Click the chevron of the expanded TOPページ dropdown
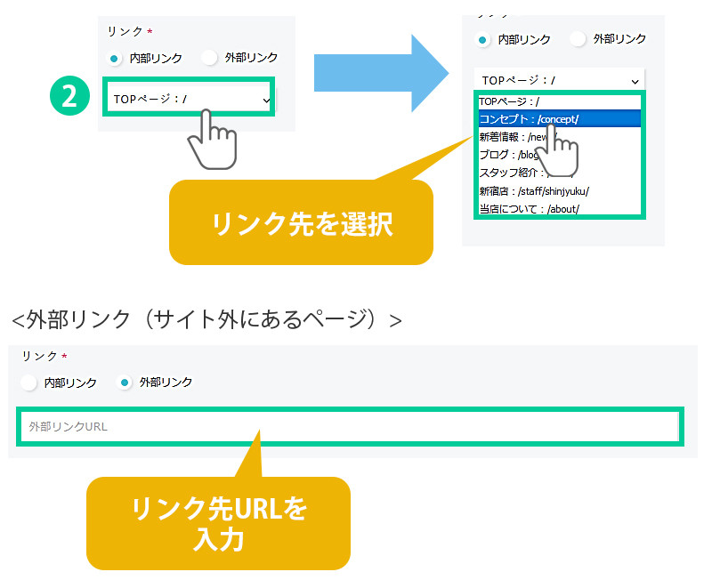Viewport: 712px width, 588px height. coord(634,80)
